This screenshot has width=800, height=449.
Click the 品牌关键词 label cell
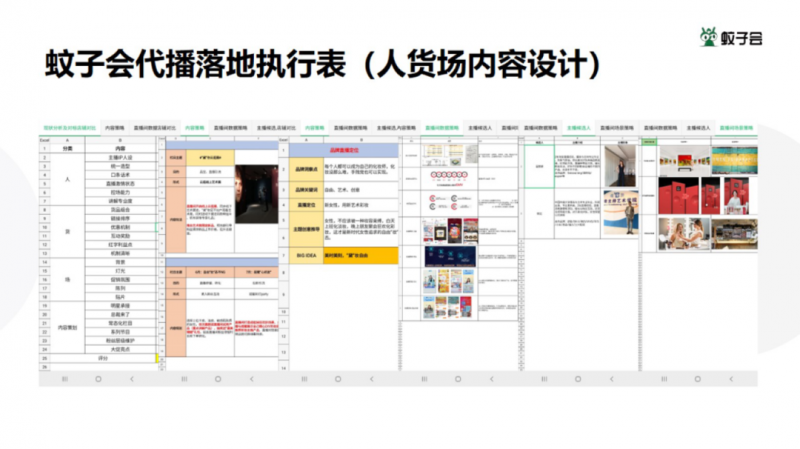tap(306, 190)
